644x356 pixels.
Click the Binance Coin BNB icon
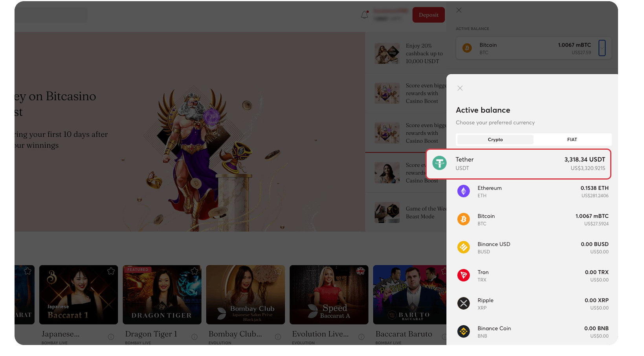point(463,332)
